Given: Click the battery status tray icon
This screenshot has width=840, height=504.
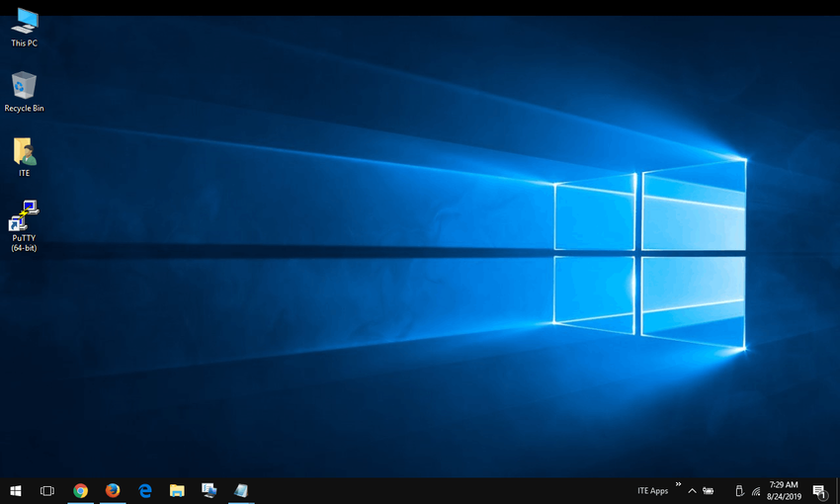Looking at the screenshot, I should coord(709,491).
